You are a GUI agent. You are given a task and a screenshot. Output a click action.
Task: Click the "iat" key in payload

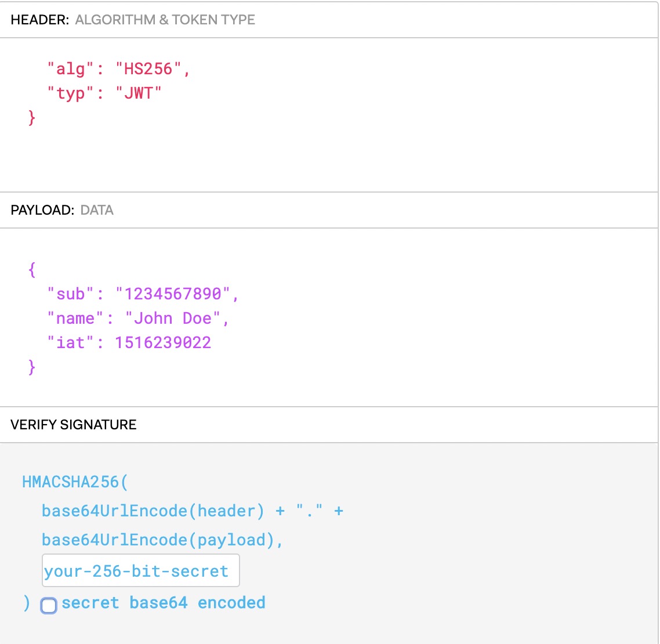tap(71, 343)
